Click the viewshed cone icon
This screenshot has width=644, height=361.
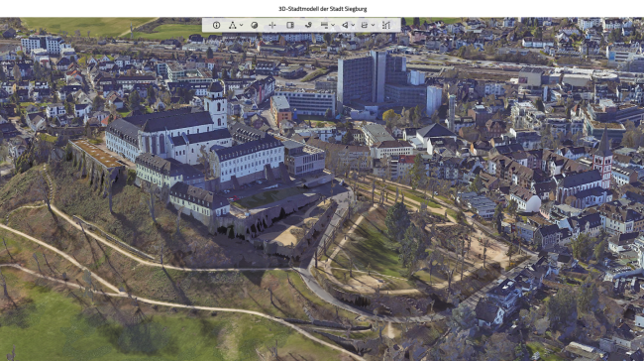click(x=345, y=25)
